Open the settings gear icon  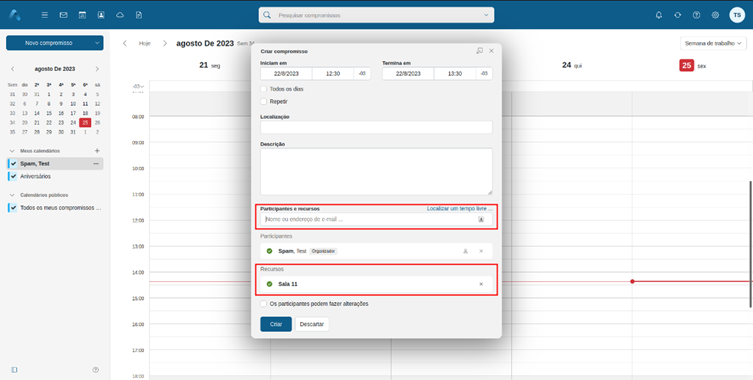coord(715,15)
